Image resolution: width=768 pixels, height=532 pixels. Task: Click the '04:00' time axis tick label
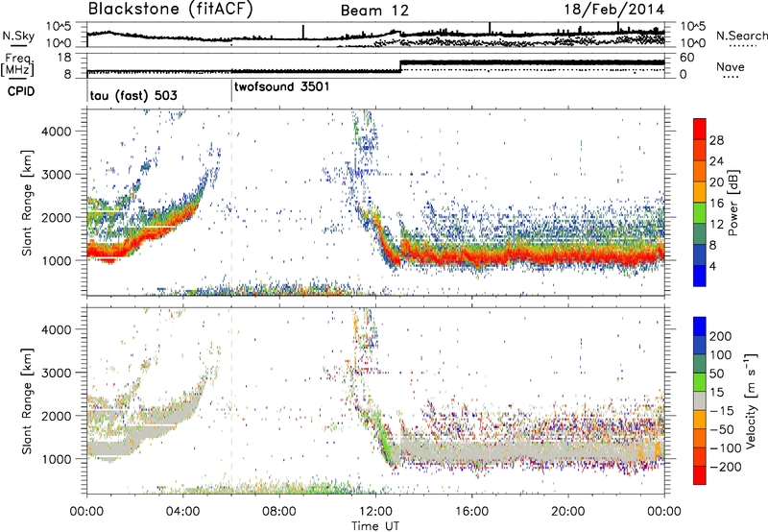183,512
